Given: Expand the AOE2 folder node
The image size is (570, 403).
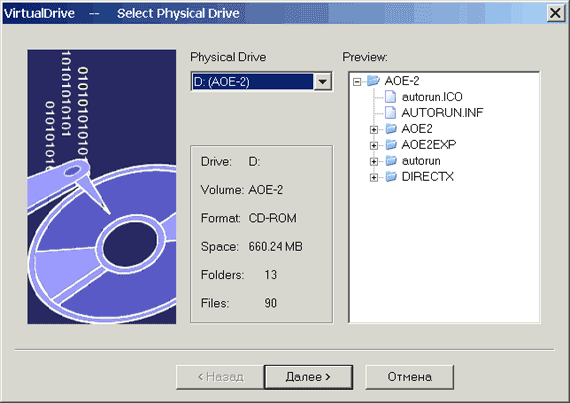Looking at the screenshot, I should [374, 129].
